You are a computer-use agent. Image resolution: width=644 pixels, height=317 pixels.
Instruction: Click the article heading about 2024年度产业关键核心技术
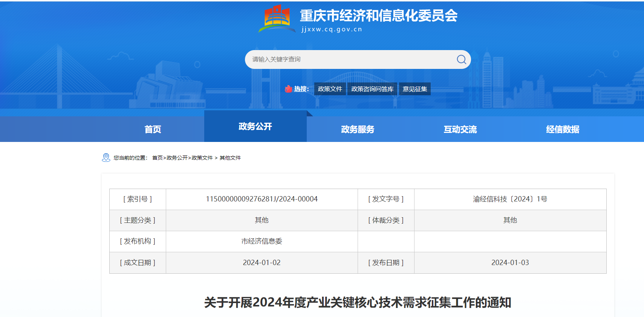coord(358,302)
